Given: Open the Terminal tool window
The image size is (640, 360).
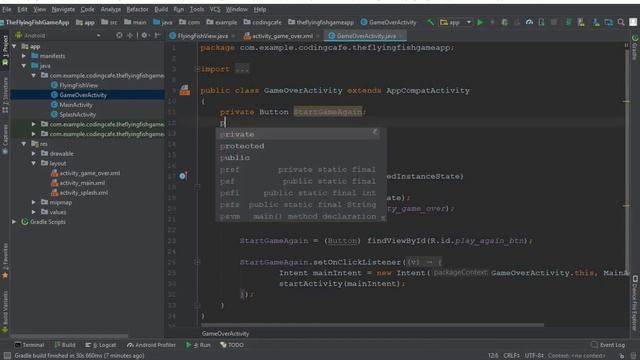Looking at the screenshot, I should [29, 345].
